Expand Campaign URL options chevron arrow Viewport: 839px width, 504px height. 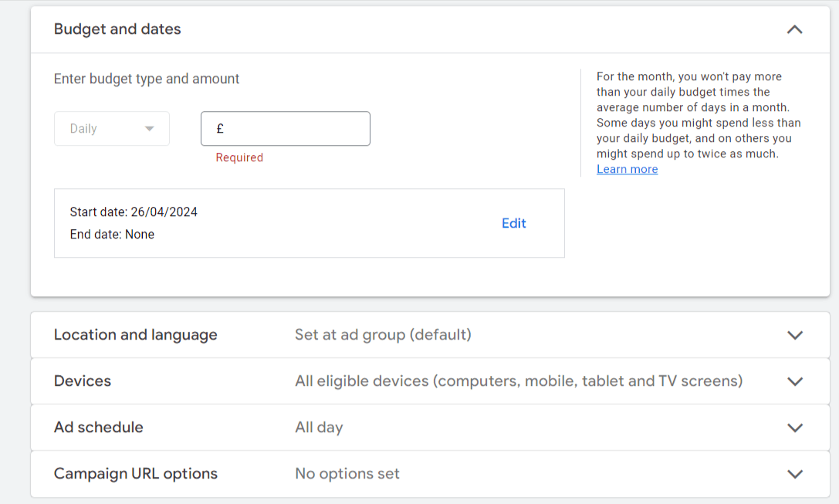point(794,474)
